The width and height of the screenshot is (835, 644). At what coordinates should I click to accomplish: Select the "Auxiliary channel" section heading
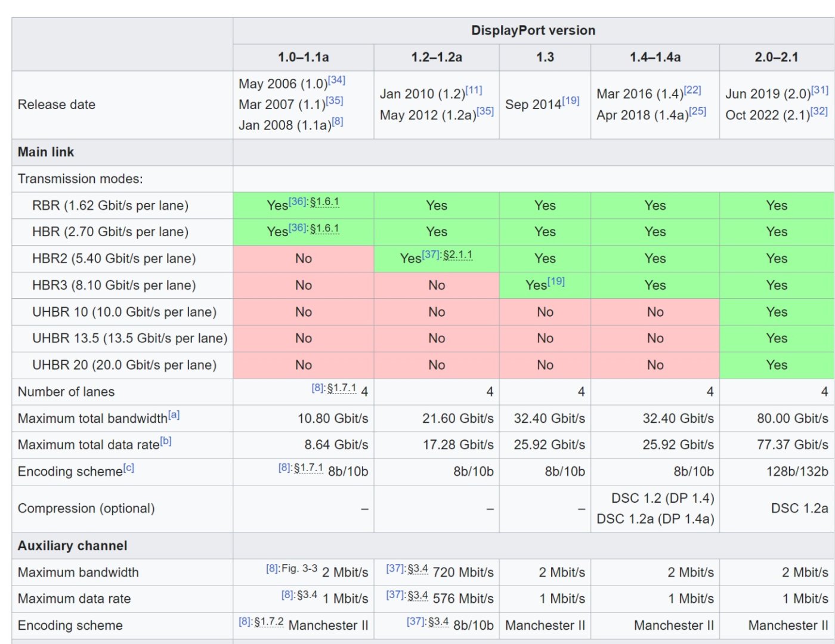(73, 546)
